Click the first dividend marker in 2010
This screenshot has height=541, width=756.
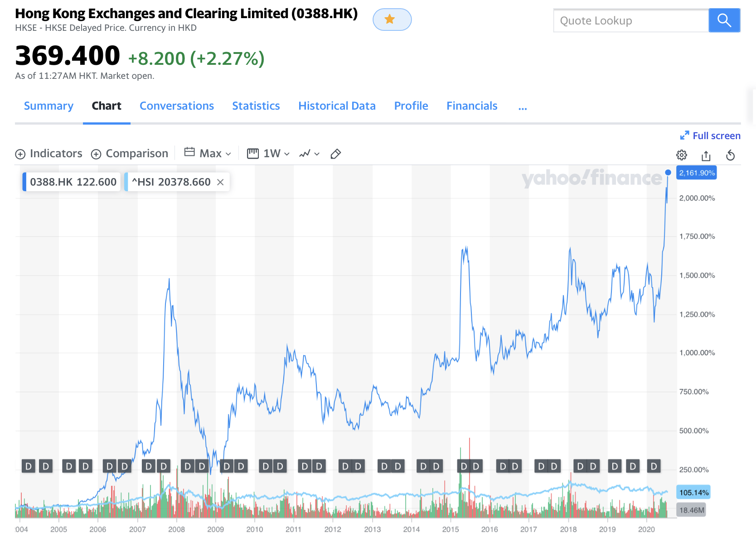[266, 466]
